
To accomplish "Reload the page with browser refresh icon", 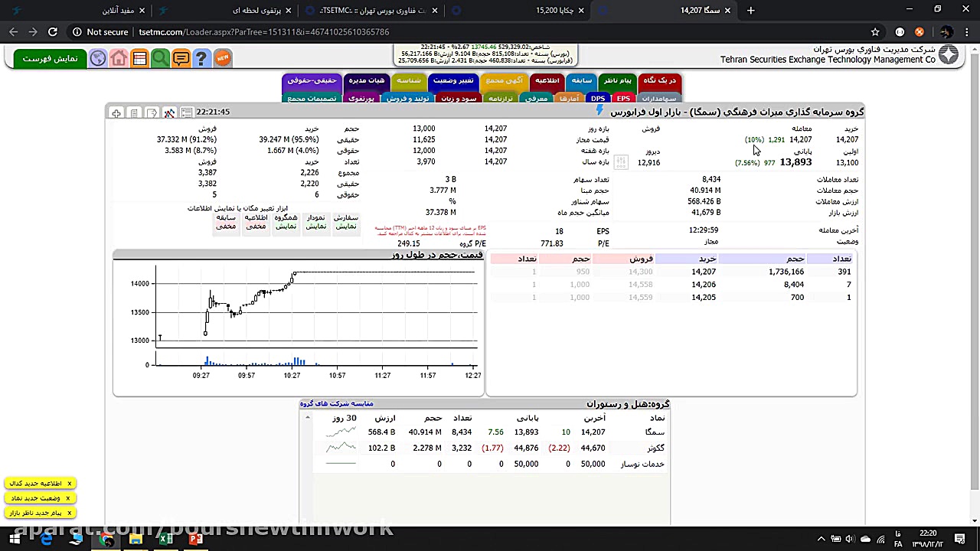I will (52, 32).
